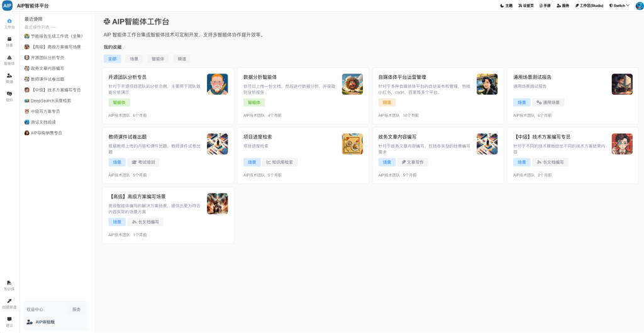The width and height of the screenshot is (644, 333).
Task: Click the 创建频道 pen icon
Action: point(9,303)
